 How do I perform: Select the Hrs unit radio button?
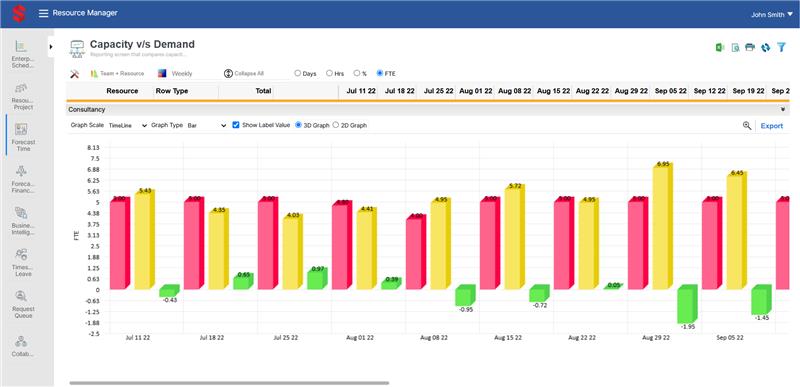tap(329, 73)
